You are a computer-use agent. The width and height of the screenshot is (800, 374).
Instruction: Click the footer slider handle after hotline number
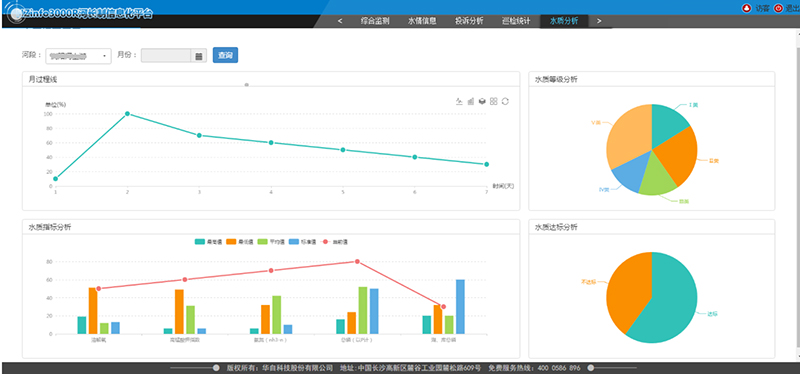(591, 368)
